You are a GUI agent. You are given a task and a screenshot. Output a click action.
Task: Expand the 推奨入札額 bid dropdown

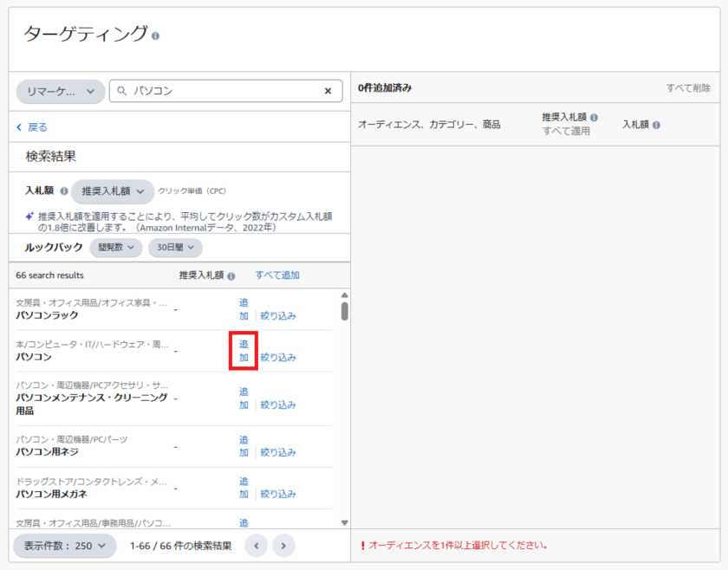pos(112,191)
